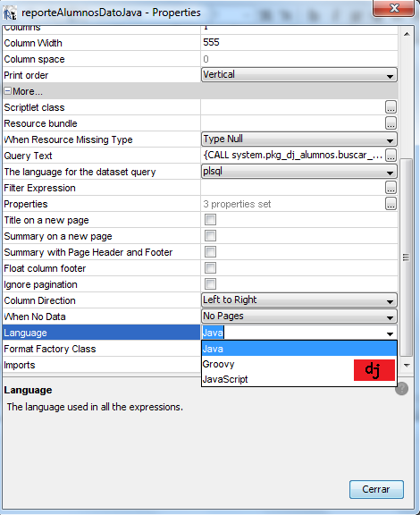Click the CALL system.pkg_dj_alumnos query text
Screen dimensions: 420x515
pos(292,155)
